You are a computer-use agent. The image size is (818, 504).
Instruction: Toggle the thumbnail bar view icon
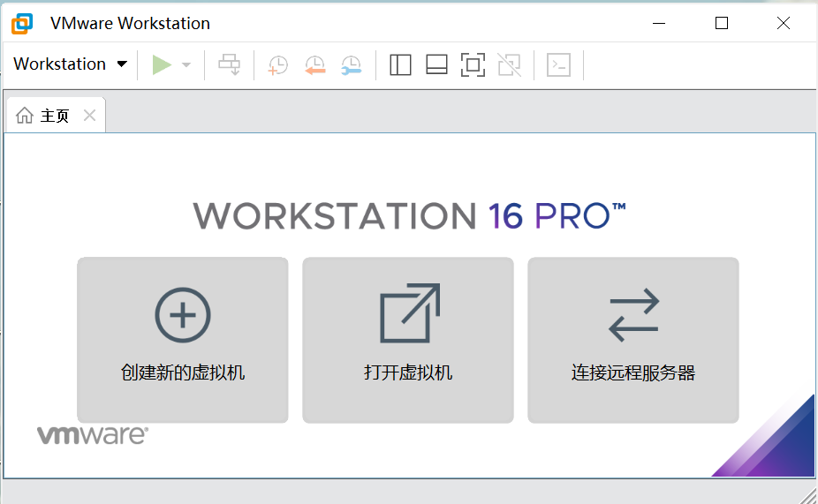436,65
